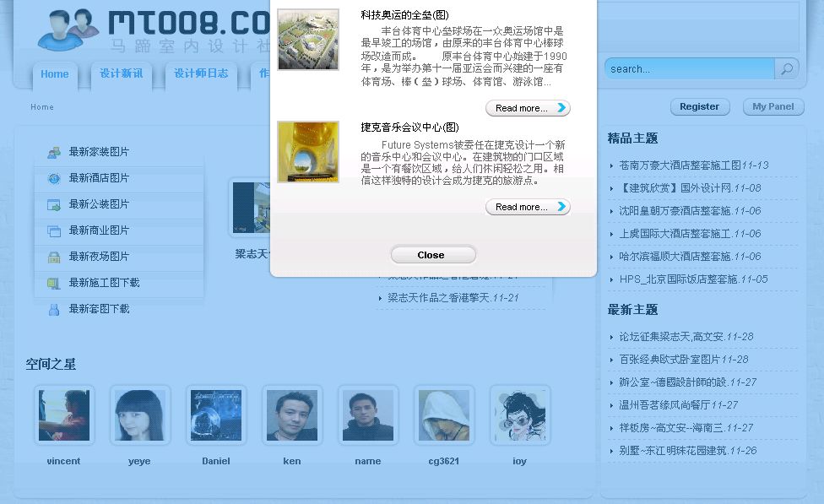Click the Home breadcrumb link

tap(42, 106)
